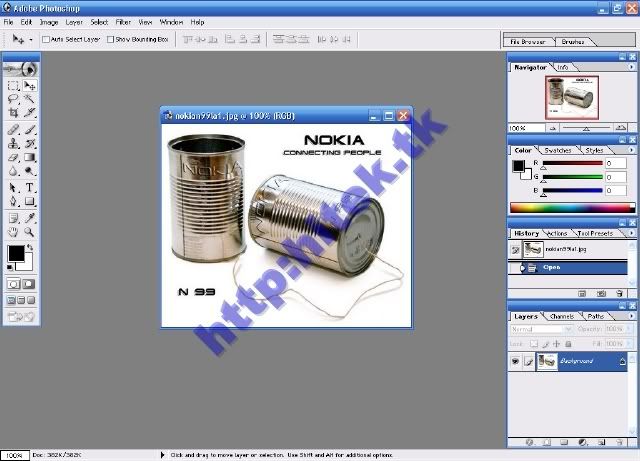Switch to Standard editing mode
Image resolution: width=640 pixels, height=461 pixels.
13,284
